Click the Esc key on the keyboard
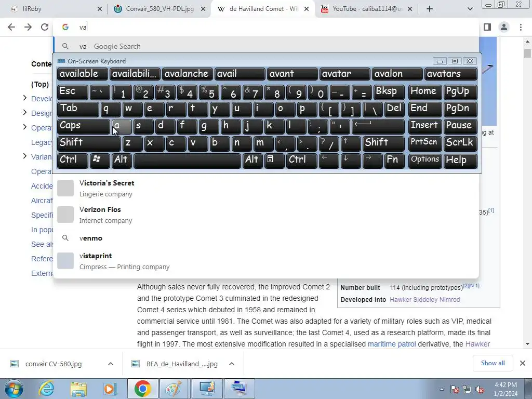 click(x=73, y=92)
